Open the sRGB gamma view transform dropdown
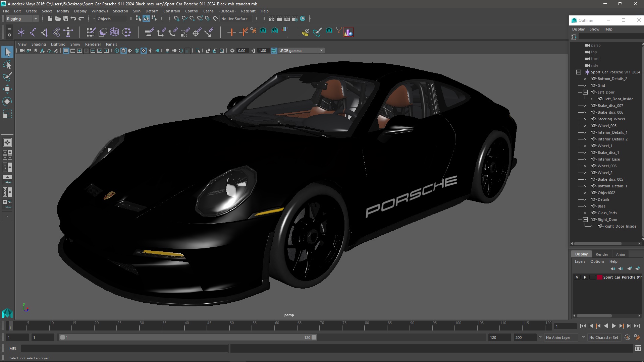This screenshot has height=362, width=644. [301, 51]
